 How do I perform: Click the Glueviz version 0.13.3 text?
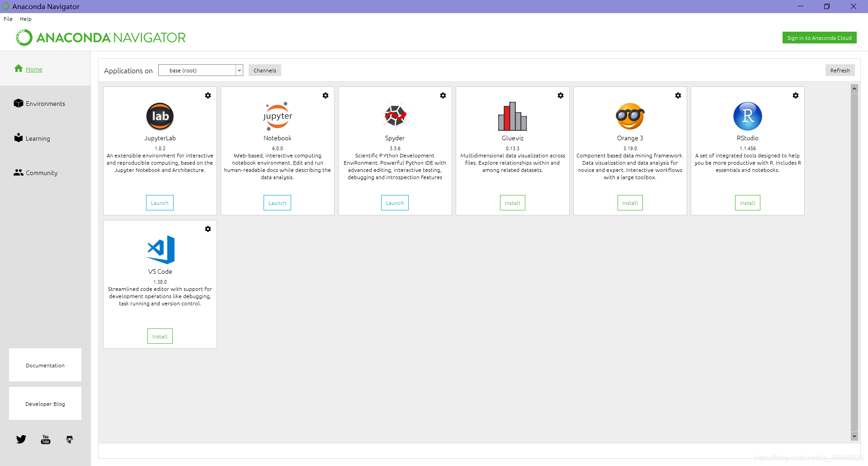513,148
